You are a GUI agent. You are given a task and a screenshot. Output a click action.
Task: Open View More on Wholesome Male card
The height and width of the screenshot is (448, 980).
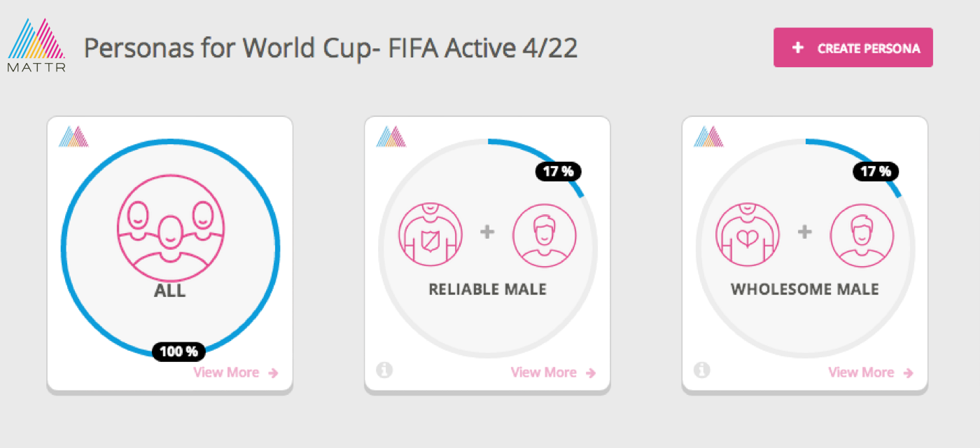tap(870, 372)
